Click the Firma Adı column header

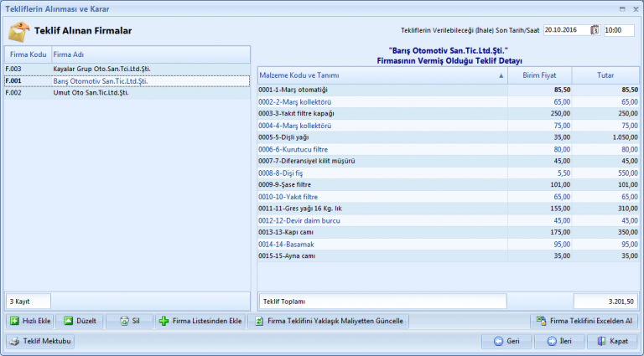(149, 54)
